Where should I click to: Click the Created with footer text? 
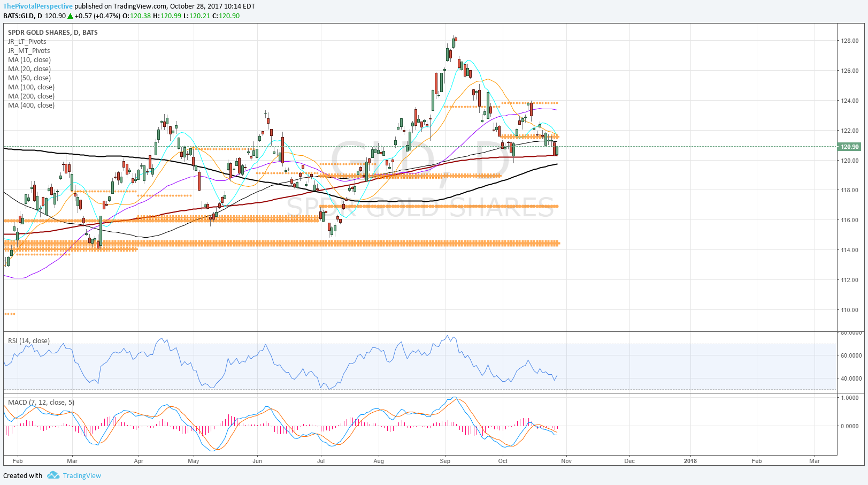[22, 475]
